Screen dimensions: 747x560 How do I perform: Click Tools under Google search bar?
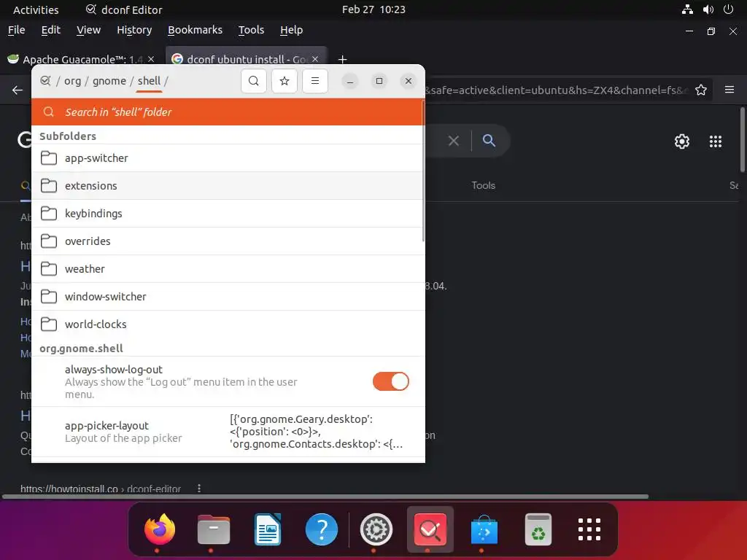tap(483, 185)
